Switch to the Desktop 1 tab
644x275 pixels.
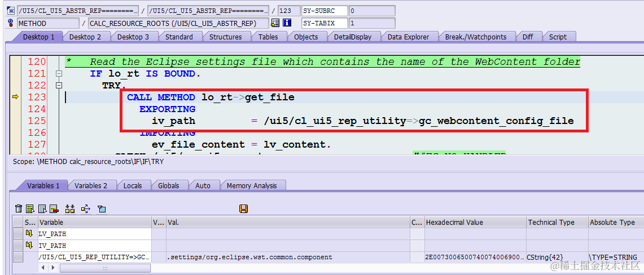(x=38, y=37)
